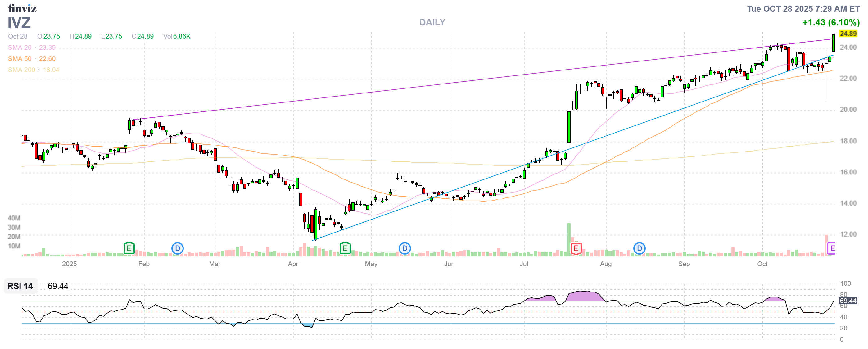Click the dividend D marker in August
This screenshot has width=868, height=349.
639,249
